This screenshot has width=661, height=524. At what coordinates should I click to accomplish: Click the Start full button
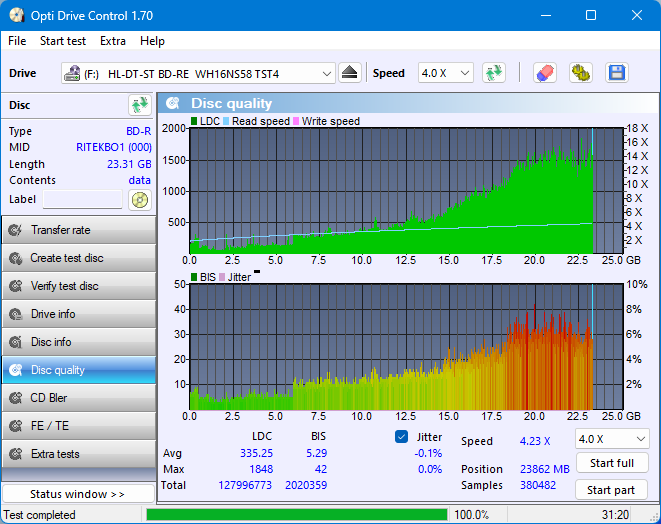coord(612,463)
